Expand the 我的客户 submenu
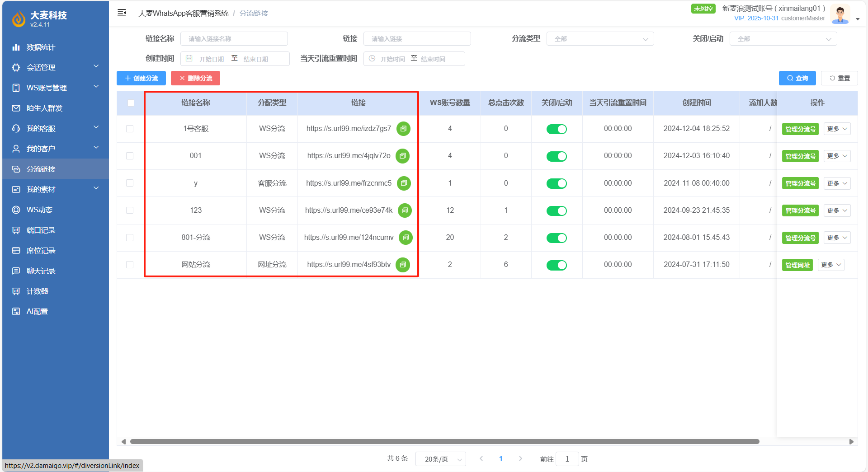 point(55,149)
